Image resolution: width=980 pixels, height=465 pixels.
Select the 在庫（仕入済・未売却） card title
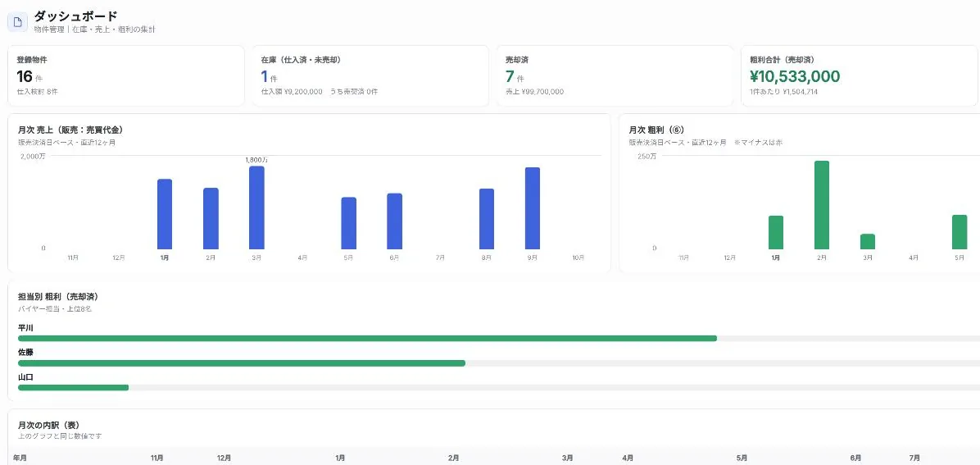301,60
